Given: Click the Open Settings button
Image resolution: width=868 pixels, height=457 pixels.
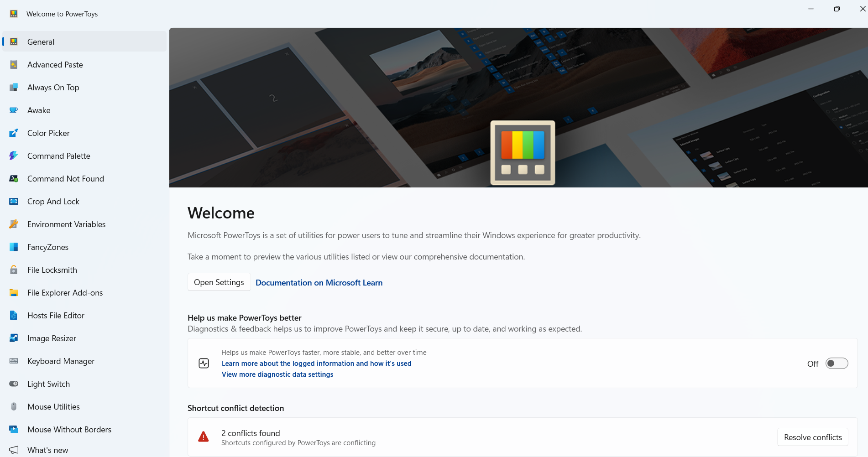Looking at the screenshot, I should pyautogui.click(x=219, y=282).
